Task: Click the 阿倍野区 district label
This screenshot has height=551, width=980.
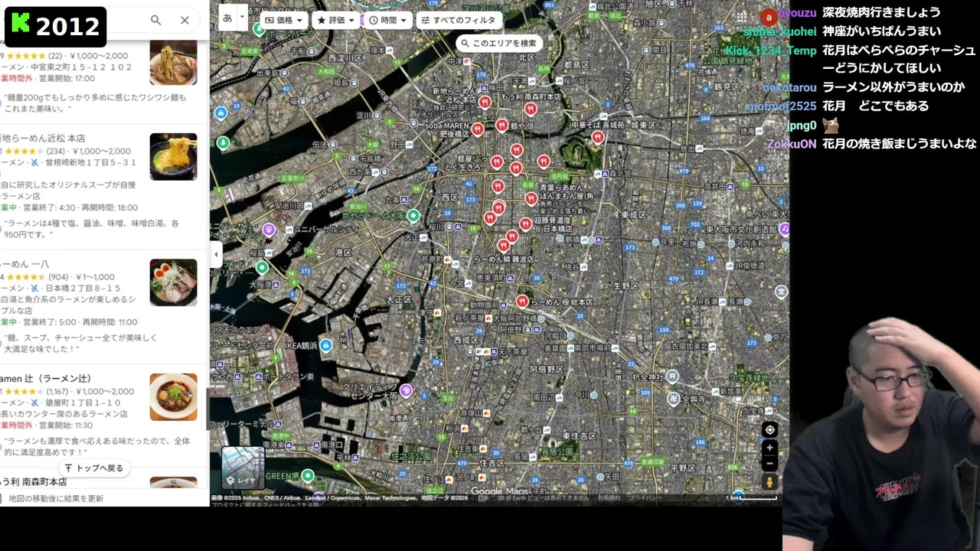Action: coord(547,369)
